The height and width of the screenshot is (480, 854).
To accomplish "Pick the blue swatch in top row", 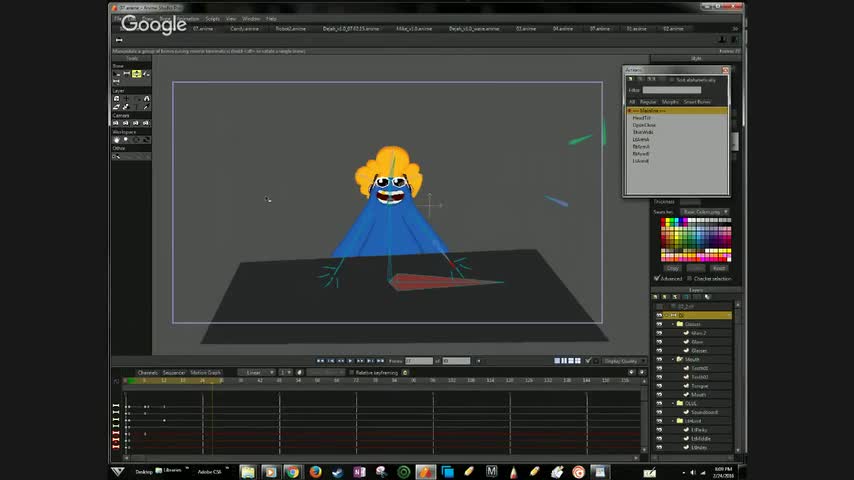I will [x=681, y=221].
